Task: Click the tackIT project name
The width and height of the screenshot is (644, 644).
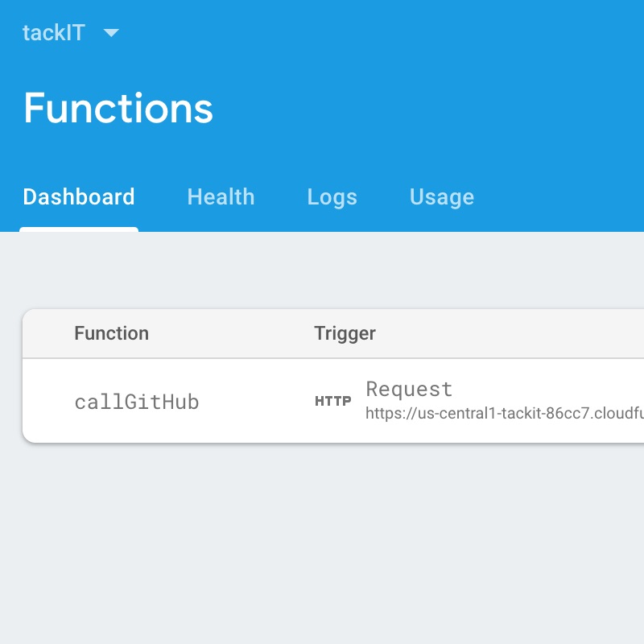Action: pos(53,33)
